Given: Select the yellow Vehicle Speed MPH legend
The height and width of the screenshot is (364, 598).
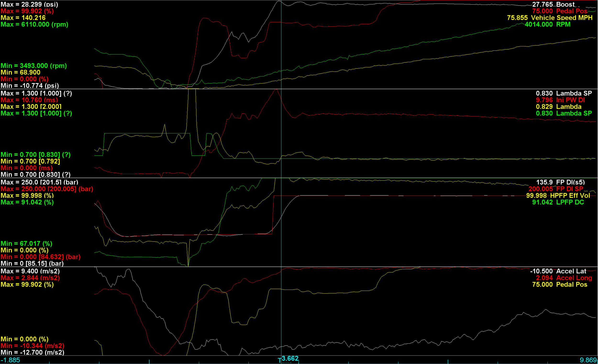Looking at the screenshot, I should click(x=561, y=18).
